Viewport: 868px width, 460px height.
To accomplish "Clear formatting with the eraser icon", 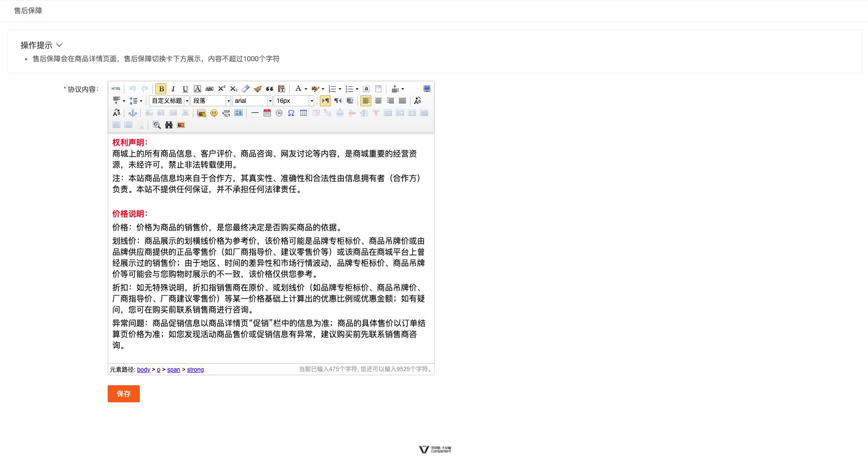I will pos(246,89).
